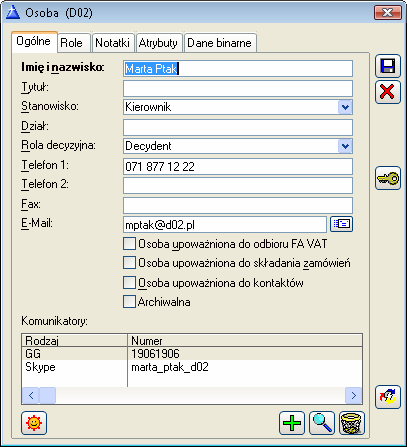Click the blue triangle app icon in title bar
The image size is (407, 447).
point(13,13)
